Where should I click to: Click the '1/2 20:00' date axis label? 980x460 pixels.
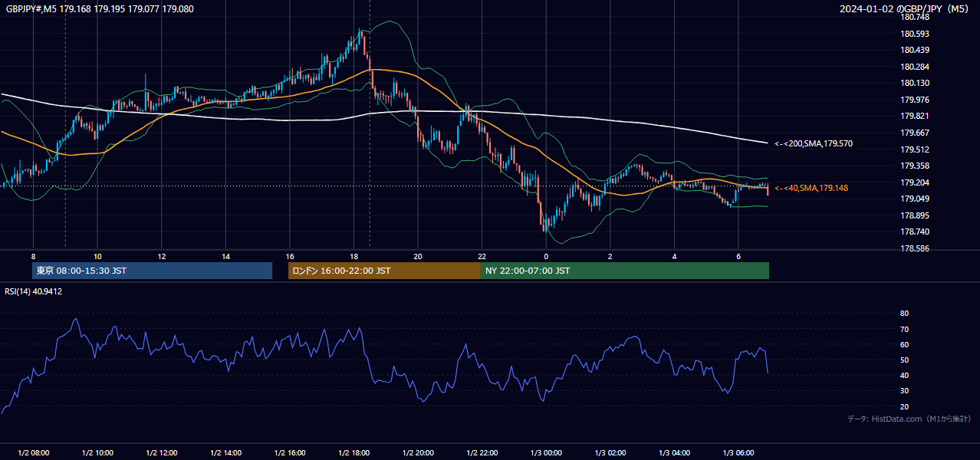coord(418,453)
